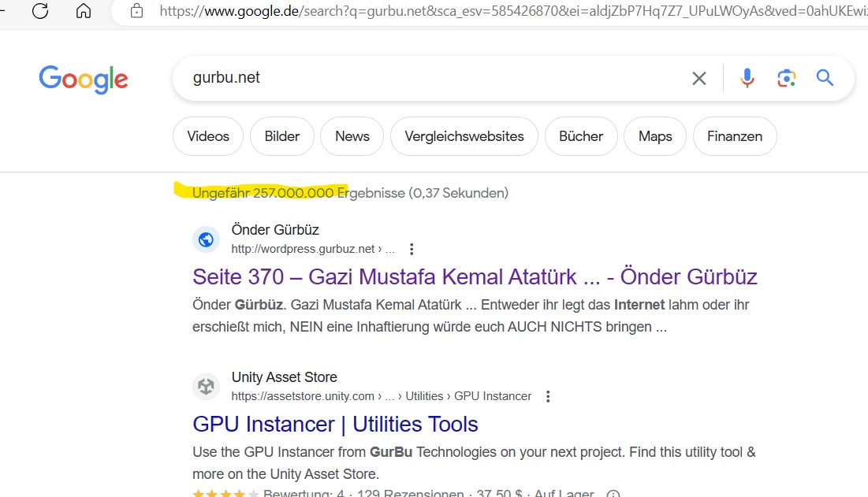Open the 'Seite 370 – Gazi Mustafa Kemal Atatürk' result
Screen dimensions: 868x497
click(x=475, y=277)
